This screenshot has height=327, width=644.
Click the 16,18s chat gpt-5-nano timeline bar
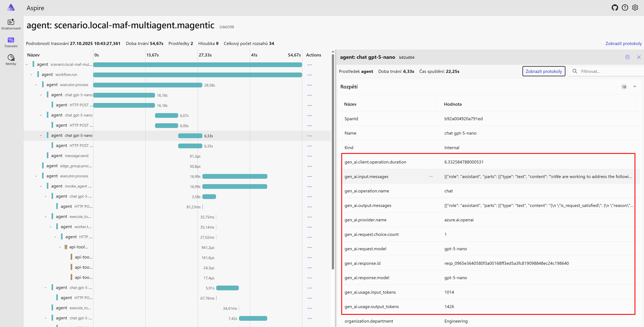[124, 95]
